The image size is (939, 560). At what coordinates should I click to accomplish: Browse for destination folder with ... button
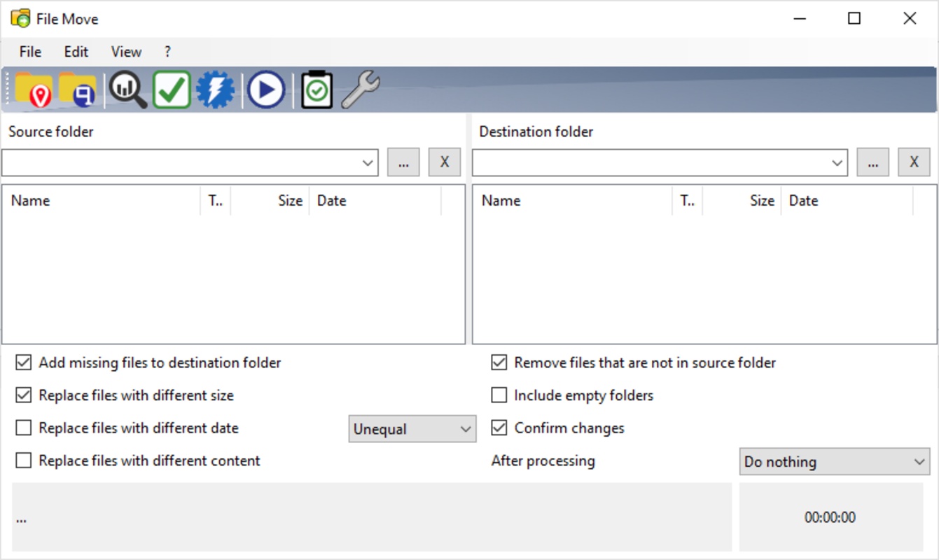(x=872, y=162)
